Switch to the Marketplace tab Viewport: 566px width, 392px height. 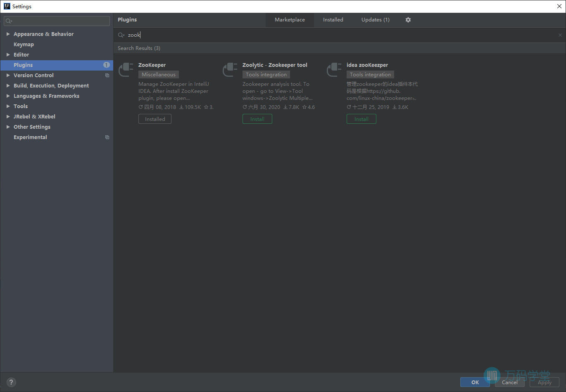point(290,20)
